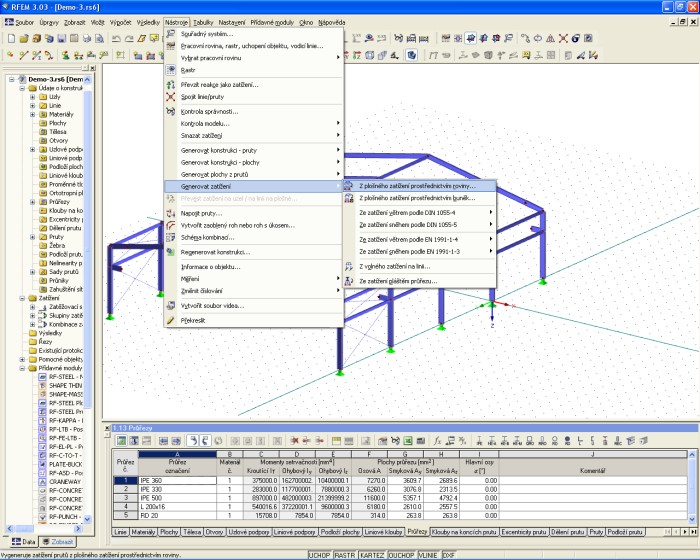
Task: Expand the Materiály tree node
Action: coord(33,114)
